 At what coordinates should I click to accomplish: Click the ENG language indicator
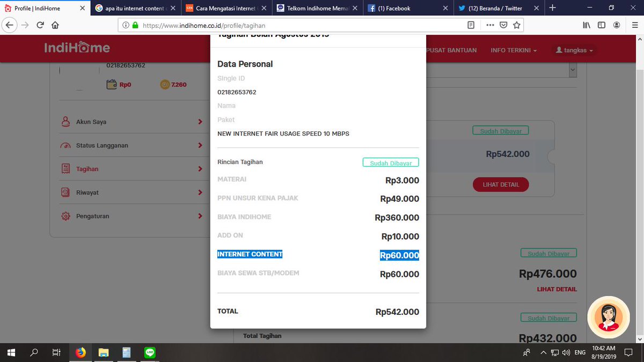tap(580, 352)
